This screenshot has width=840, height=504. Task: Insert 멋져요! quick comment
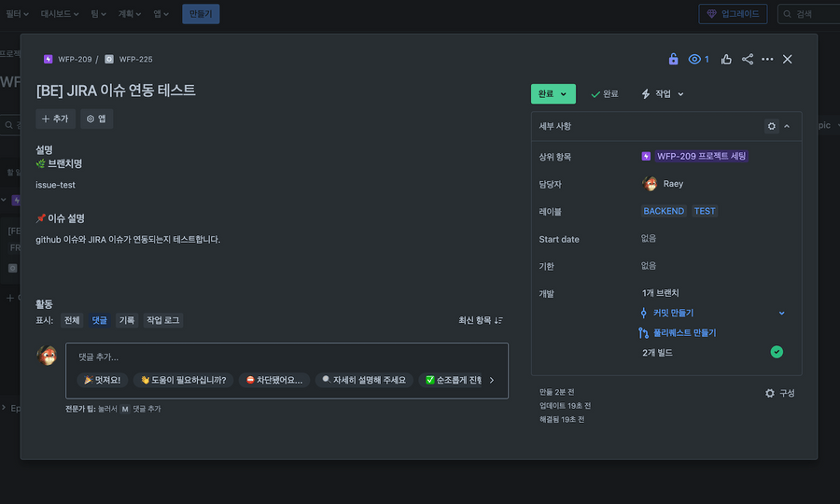[x=103, y=380]
